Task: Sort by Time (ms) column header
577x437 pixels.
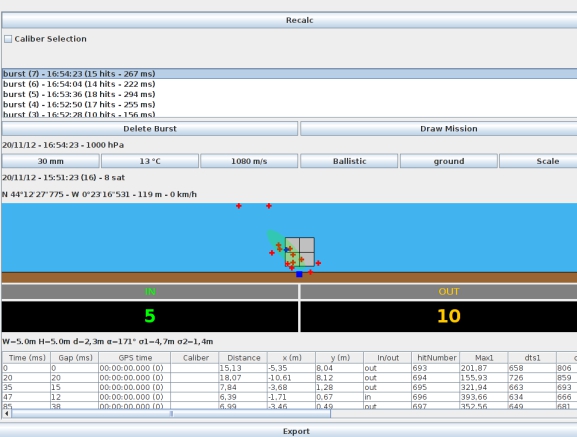Action: tap(26, 358)
